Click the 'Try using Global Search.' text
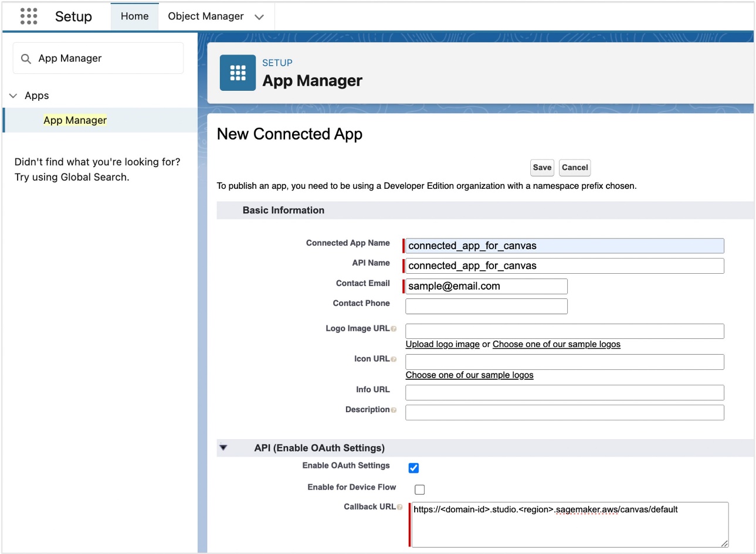This screenshot has height=554, width=756. tap(72, 177)
